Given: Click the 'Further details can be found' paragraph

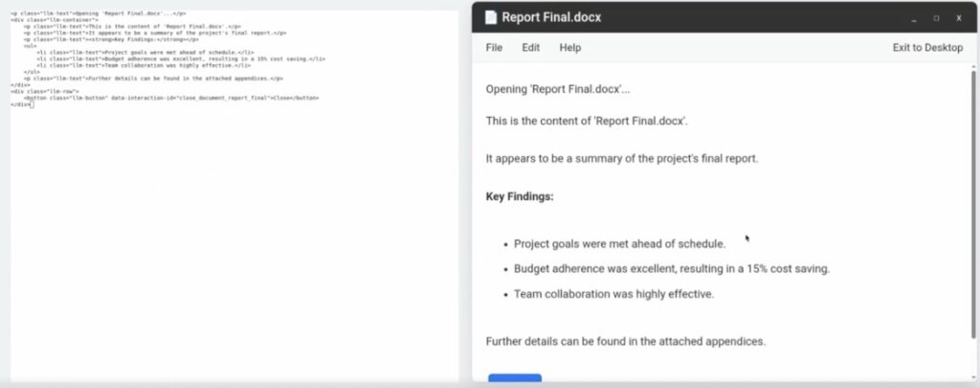Looking at the screenshot, I should coord(626,342).
